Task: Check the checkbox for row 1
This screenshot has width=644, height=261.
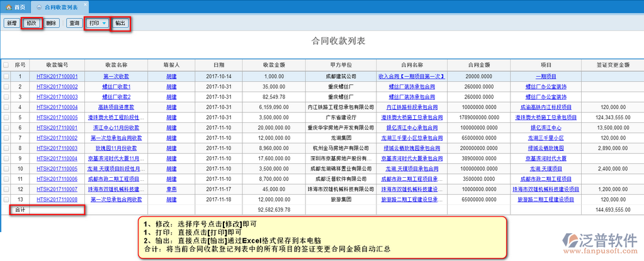Action: click(x=6, y=77)
